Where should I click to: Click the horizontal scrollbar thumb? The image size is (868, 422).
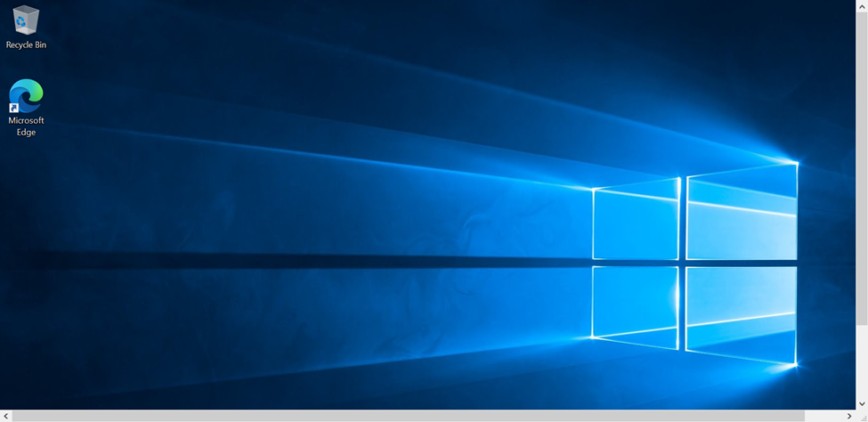coord(408,416)
